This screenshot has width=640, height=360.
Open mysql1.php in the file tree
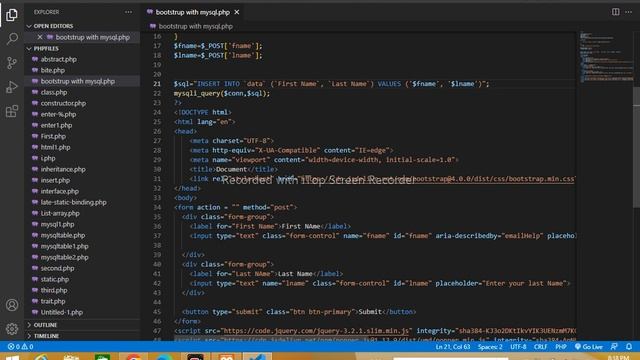click(x=58, y=224)
